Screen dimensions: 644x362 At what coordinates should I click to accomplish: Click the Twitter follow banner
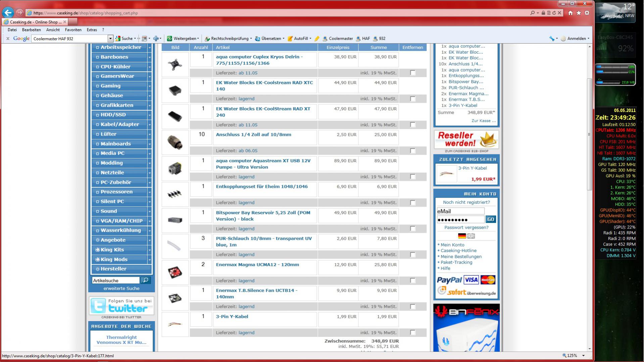[x=121, y=306]
